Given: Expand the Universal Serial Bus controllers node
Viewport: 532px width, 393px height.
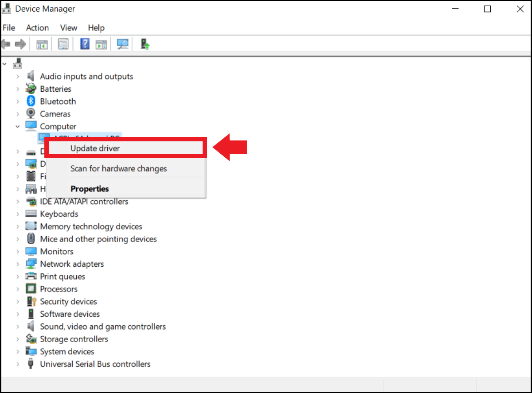Looking at the screenshot, I should [18, 364].
